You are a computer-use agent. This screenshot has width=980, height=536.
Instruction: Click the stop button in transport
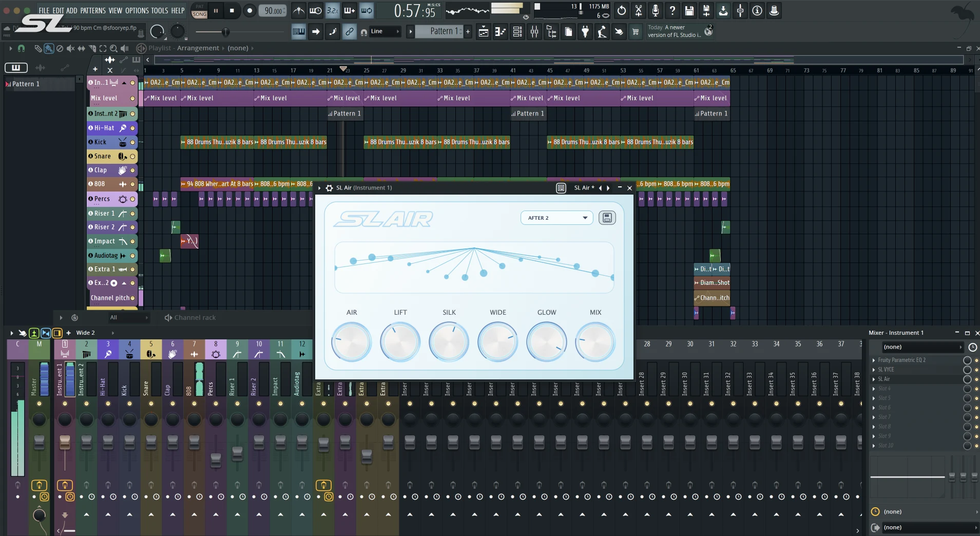(x=232, y=10)
